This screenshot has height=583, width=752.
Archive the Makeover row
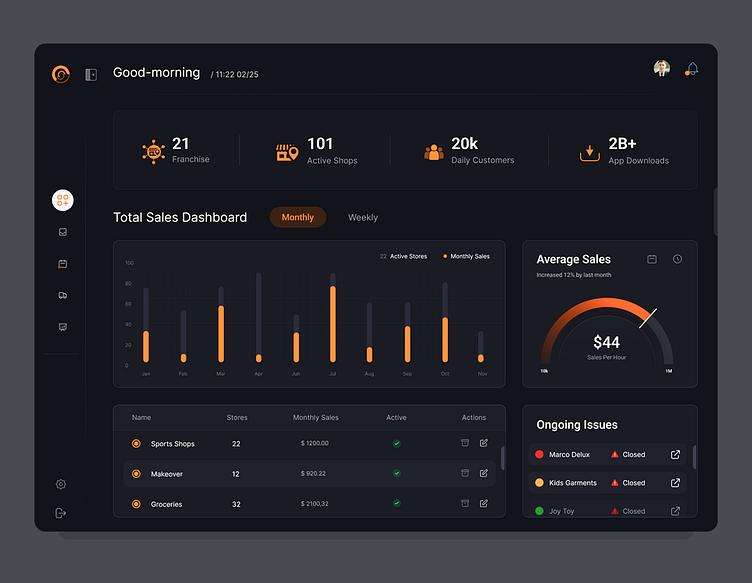(x=465, y=473)
